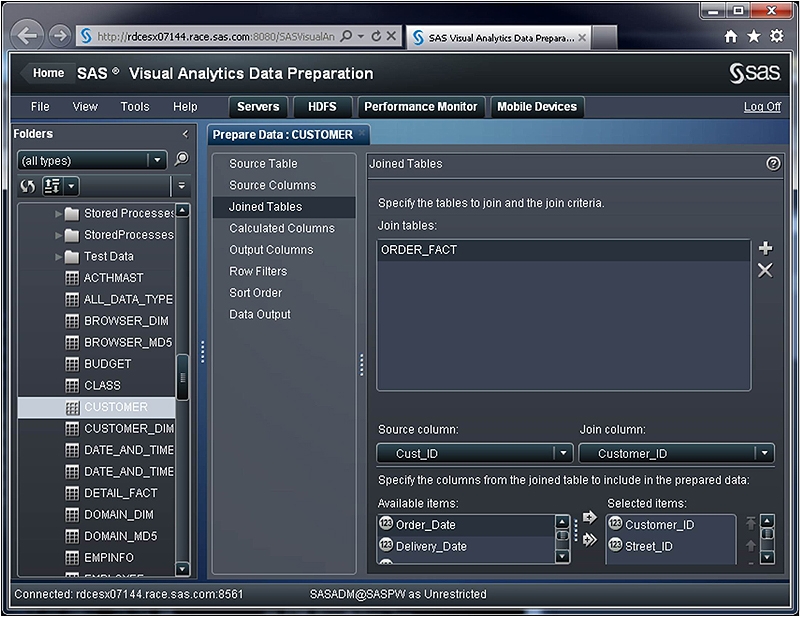Open the (all types) filter dropdown
The image size is (800, 617).
pyautogui.click(x=157, y=160)
